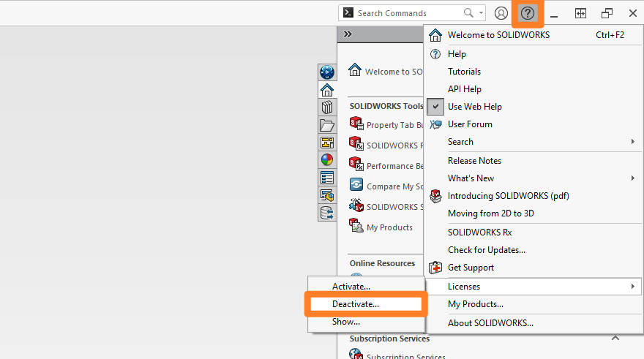Select Deactivate... from the Licenses submenu
This screenshot has width=644, height=359.
(356, 303)
